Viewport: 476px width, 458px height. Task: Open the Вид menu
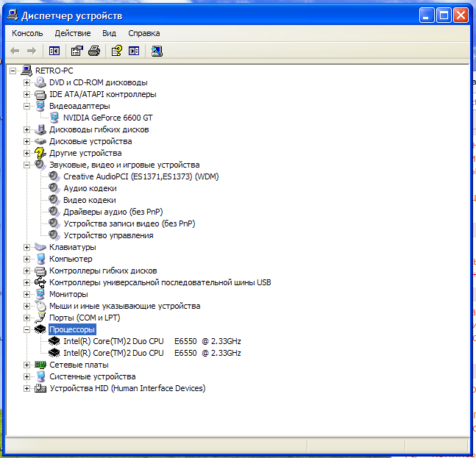[x=110, y=33]
